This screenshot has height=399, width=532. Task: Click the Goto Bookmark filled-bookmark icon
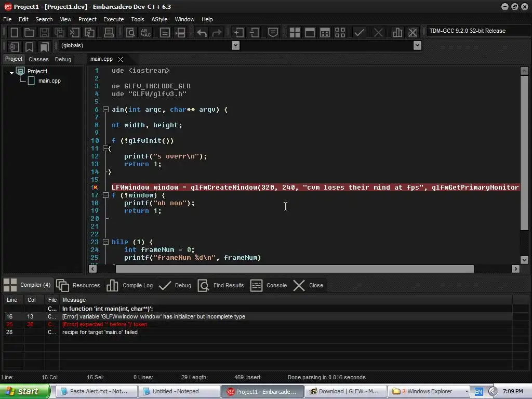pyautogui.click(x=45, y=47)
